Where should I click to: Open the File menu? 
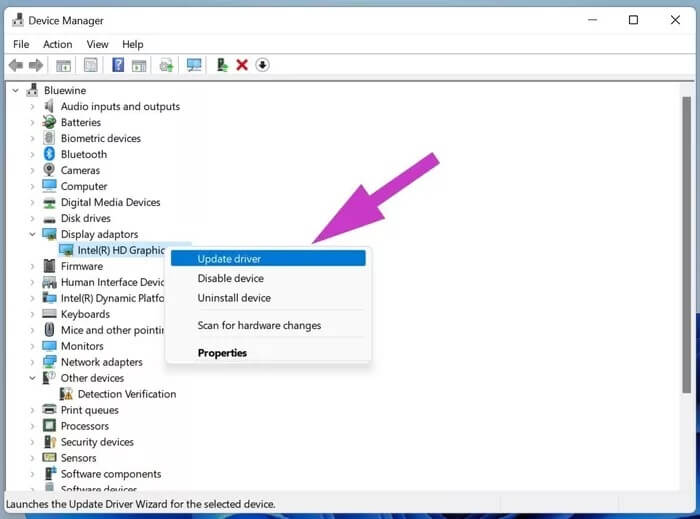click(21, 44)
